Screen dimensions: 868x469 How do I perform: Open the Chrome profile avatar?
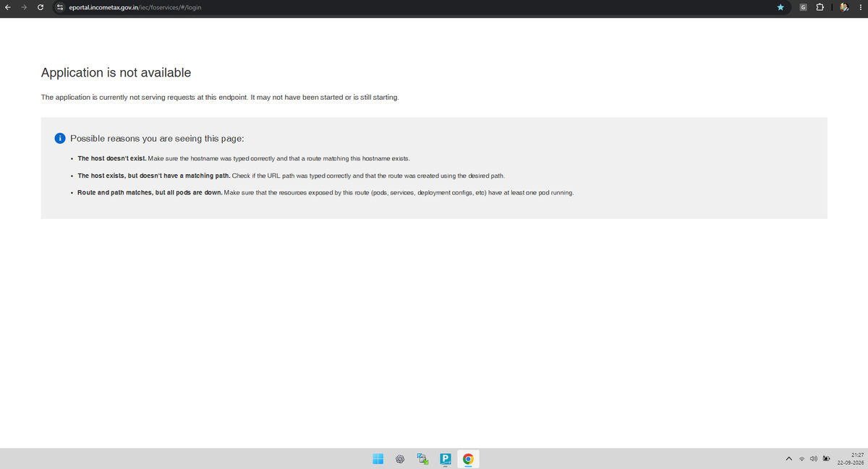tap(843, 7)
